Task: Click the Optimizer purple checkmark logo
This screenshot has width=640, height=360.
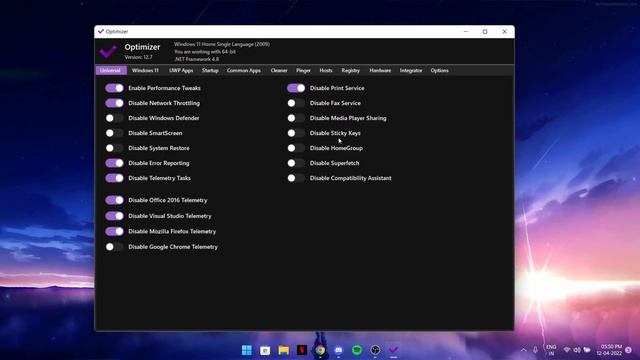Action: [x=108, y=51]
